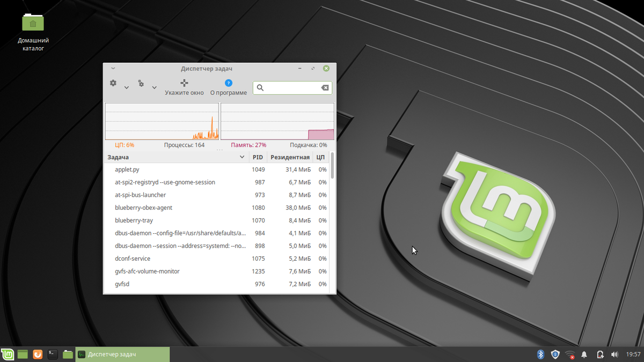Open the process filter gears menu

(141, 83)
